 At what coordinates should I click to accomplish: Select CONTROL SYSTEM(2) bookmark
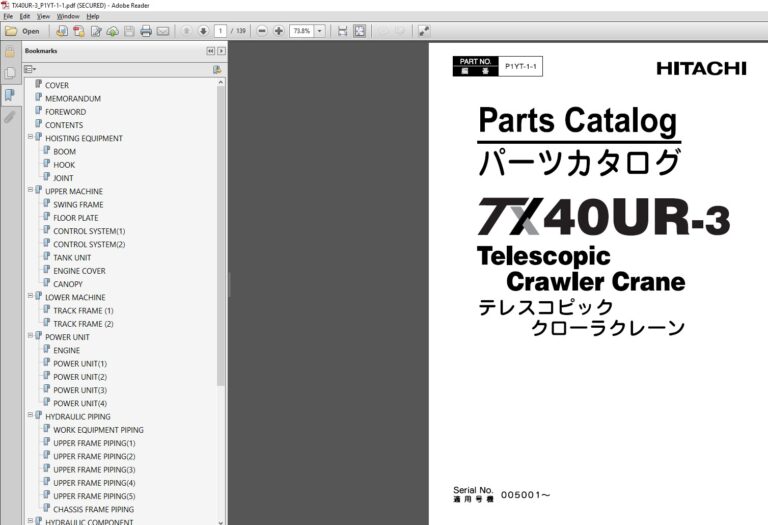point(89,244)
